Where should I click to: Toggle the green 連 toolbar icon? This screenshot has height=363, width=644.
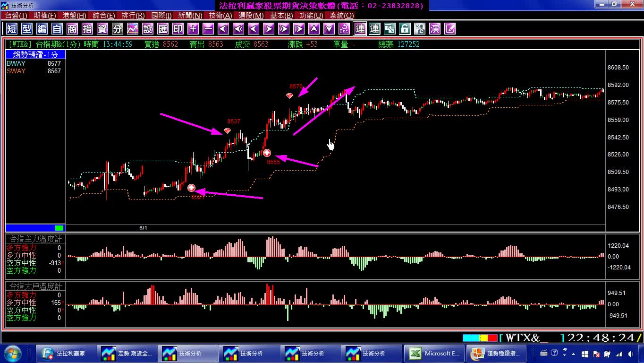(374, 29)
